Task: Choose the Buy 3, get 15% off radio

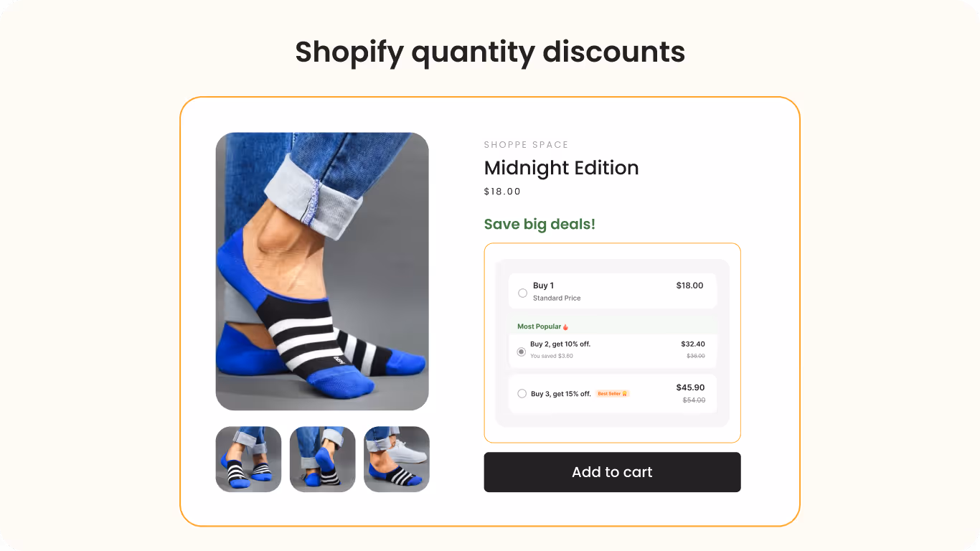Action: 522,393
